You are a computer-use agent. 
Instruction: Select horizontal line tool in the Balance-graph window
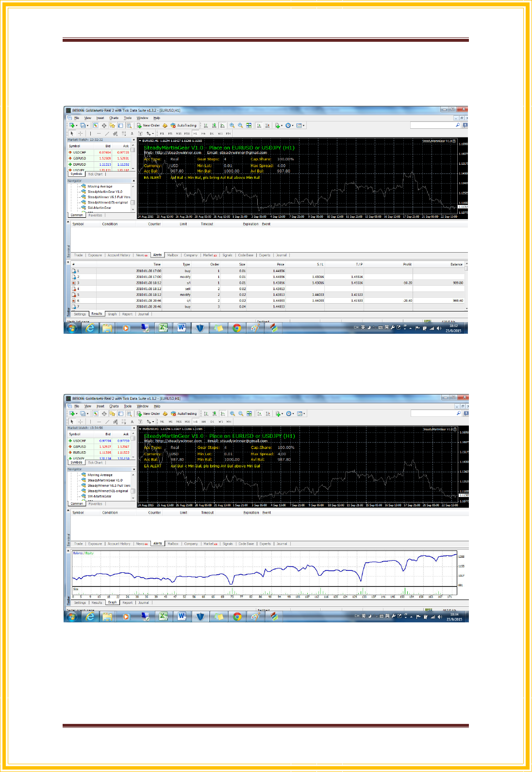(x=99, y=422)
